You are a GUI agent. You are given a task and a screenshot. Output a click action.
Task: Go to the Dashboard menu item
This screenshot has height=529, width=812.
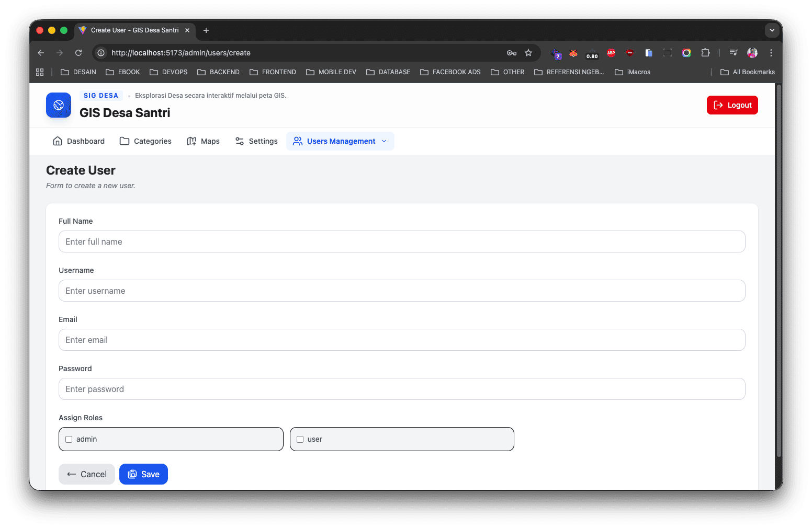tap(79, 141)
